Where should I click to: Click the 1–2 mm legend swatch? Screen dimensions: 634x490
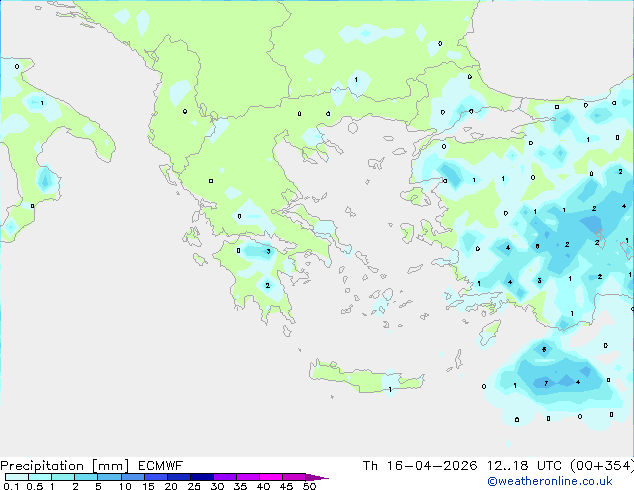(x=63, y=477)
